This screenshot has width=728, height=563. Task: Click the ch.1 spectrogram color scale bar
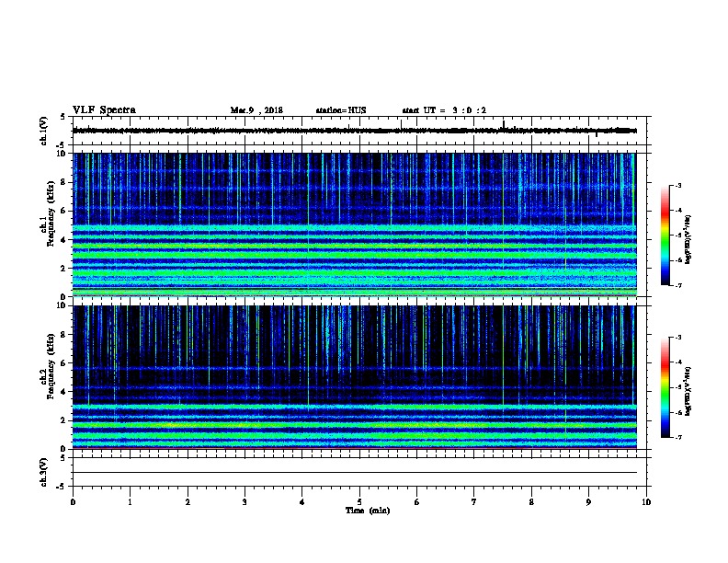click(x=665, y=236)
